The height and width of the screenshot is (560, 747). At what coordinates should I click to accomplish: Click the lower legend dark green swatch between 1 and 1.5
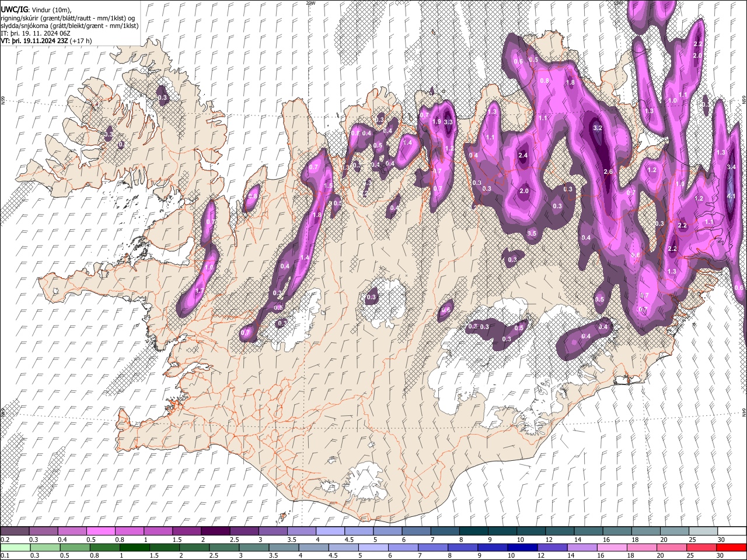[x=135, y=547]
